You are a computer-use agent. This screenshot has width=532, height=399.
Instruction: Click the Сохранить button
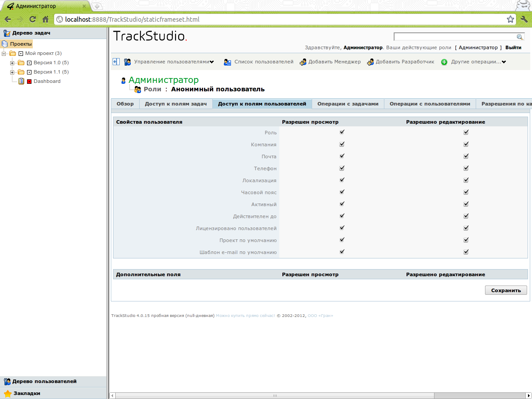tap(506, 290)
